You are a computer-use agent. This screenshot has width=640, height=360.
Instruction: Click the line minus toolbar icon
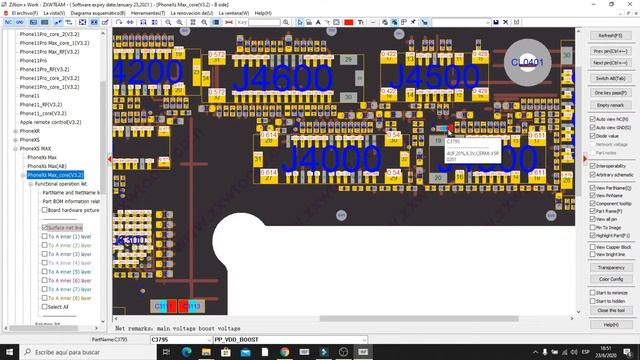point(373,22)
